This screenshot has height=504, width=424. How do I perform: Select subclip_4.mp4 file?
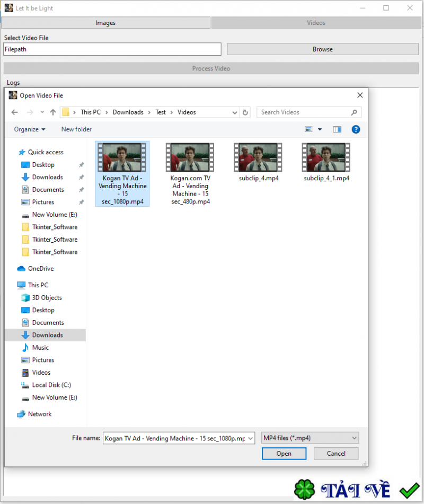coord(259,163)
